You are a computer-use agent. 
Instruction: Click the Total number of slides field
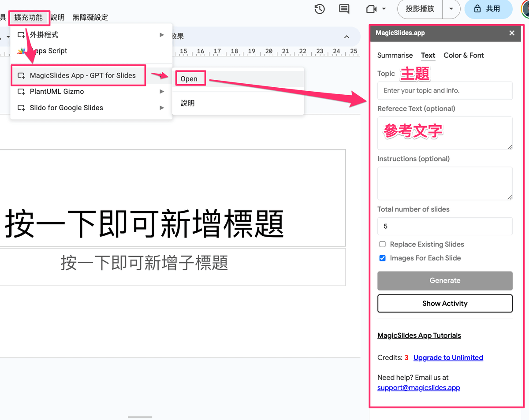[445, 226]
